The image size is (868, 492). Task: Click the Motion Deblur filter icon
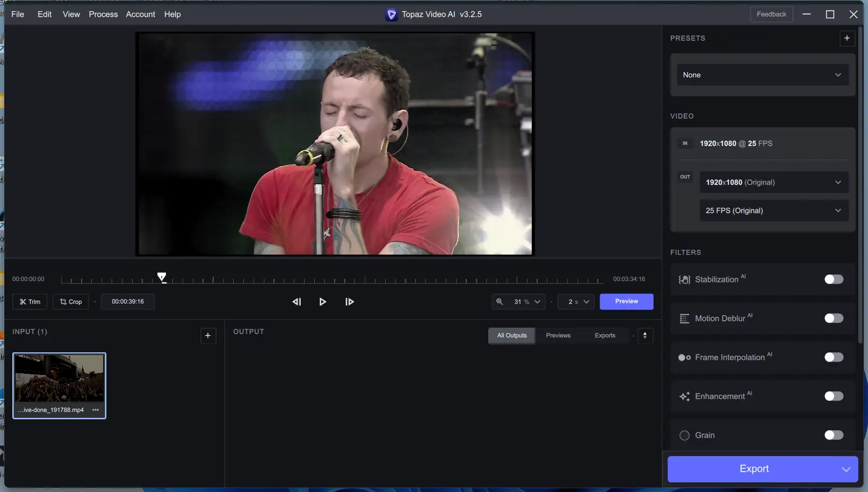pos(684,319)
